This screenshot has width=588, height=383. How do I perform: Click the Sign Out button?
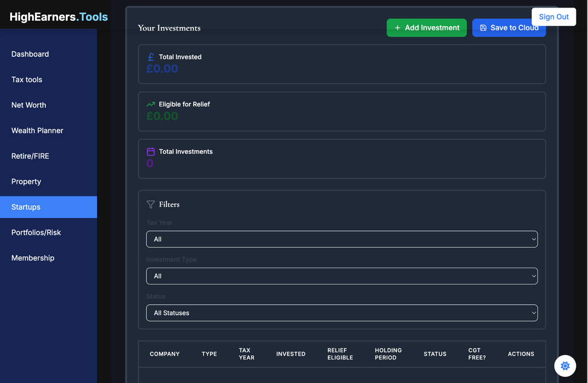pos(554,17)
